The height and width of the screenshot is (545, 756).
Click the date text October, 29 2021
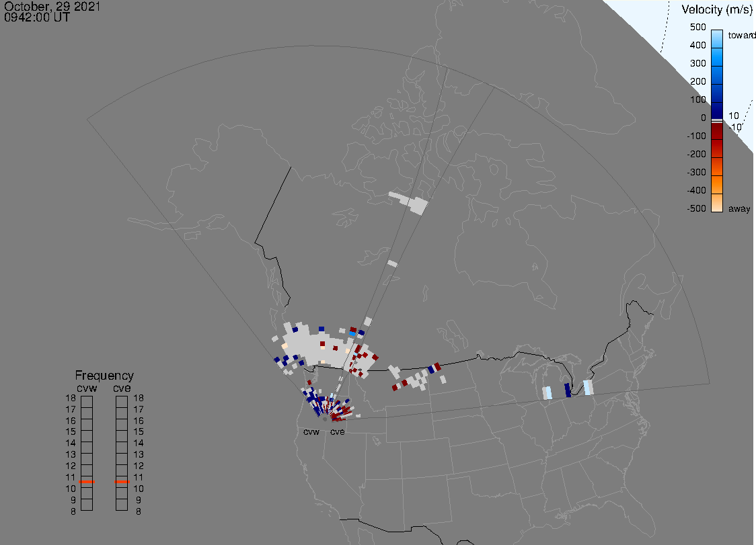pyautogui.click(x=52, y=6)
